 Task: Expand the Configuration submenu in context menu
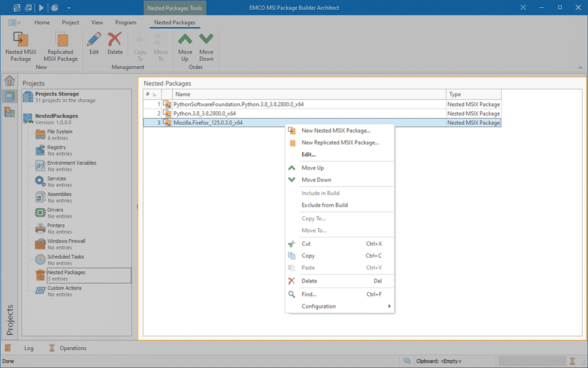[340, 306]
